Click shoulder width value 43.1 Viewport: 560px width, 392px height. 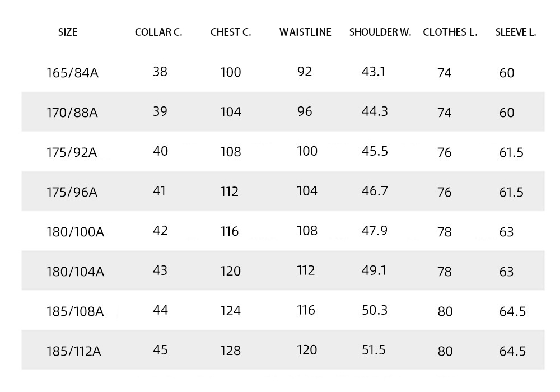(374, 72)
